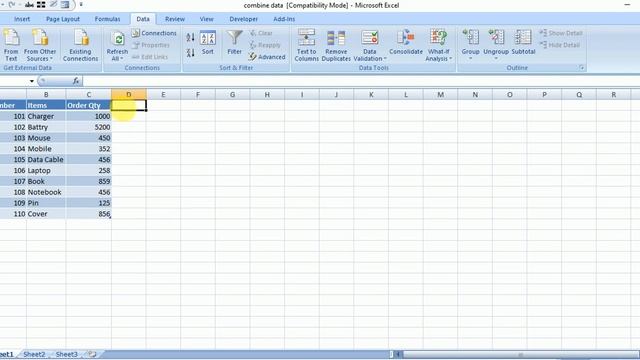Viewport: 640px width, 360px height.
Task: Open the View tab
Action: pyautogui.click(x=207, y=19)
